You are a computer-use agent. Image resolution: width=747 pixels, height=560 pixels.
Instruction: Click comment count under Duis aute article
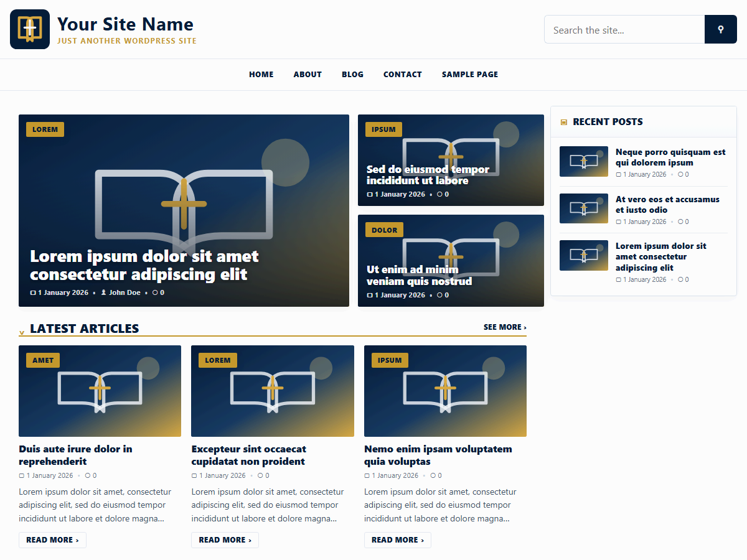point(91,475)
